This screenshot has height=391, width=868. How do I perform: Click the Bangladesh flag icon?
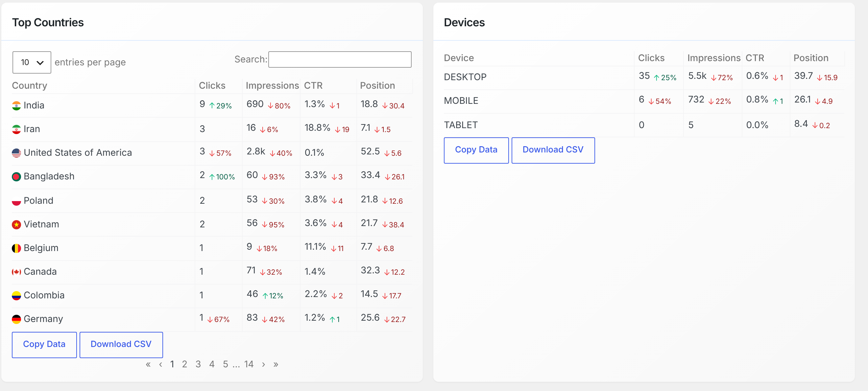pos(16,176)
